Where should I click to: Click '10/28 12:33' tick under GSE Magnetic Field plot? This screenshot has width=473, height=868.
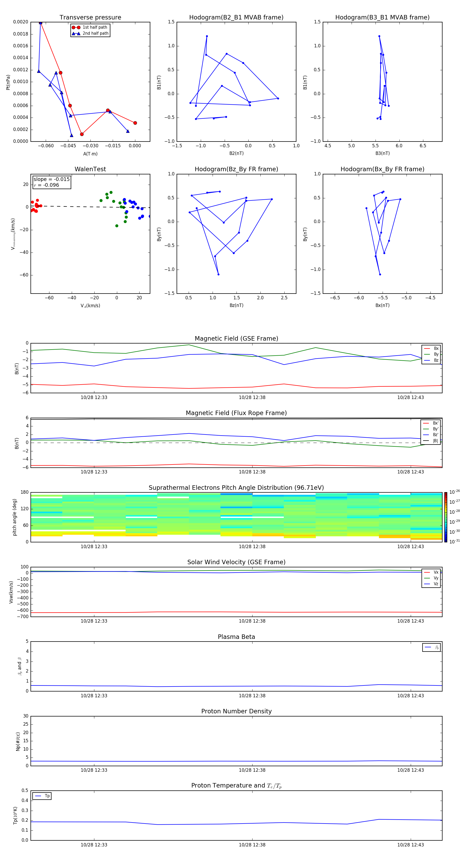[x=94, y=397]
